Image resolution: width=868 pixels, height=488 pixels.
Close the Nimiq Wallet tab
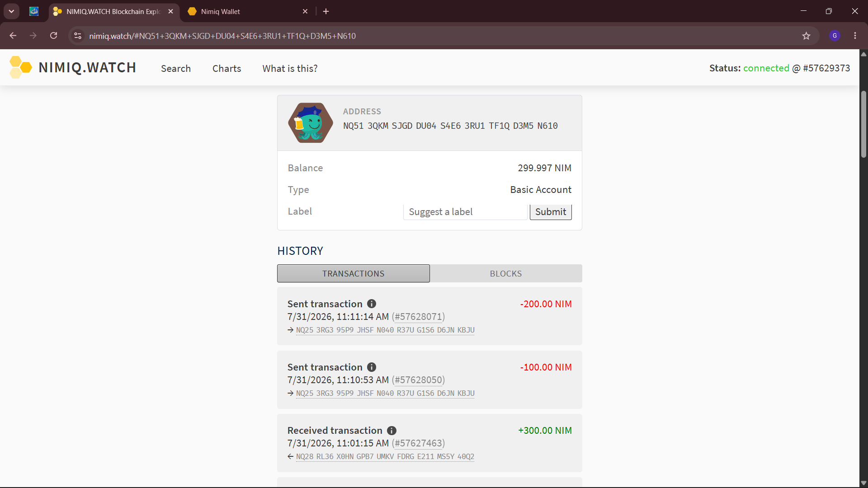click(x=305, y=11)
